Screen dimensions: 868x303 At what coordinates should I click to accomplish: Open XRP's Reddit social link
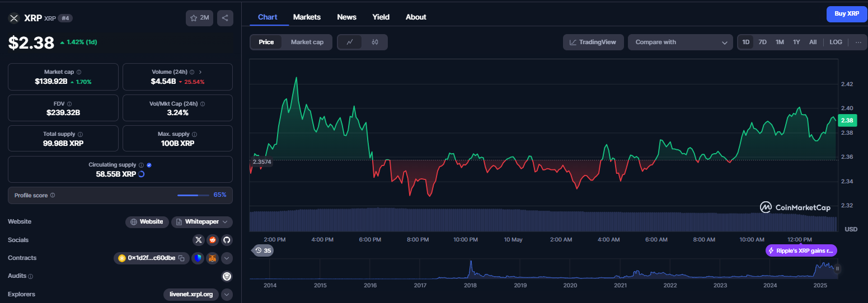[213, 240]
